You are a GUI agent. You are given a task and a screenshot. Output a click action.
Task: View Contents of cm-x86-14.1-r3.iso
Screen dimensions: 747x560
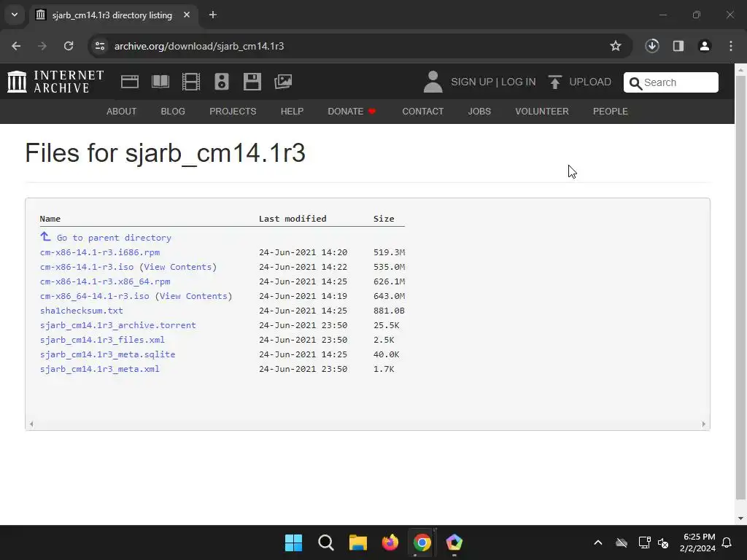coord(178,267)
